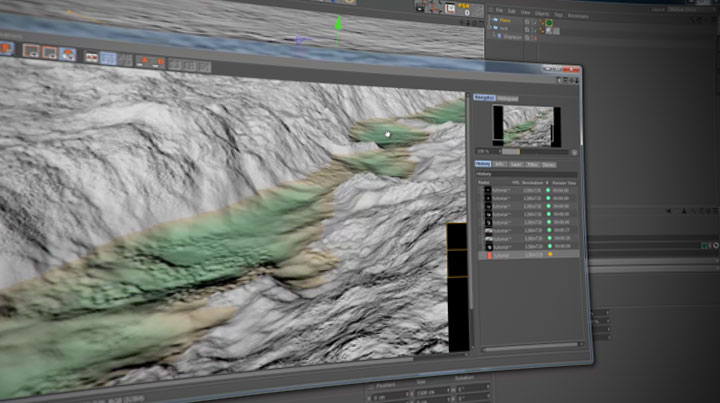The width and height of the screenshot is (720, 403).
Task: Click the Render Time column header in History
Action: pyautogui.click(x=564, y=183)
